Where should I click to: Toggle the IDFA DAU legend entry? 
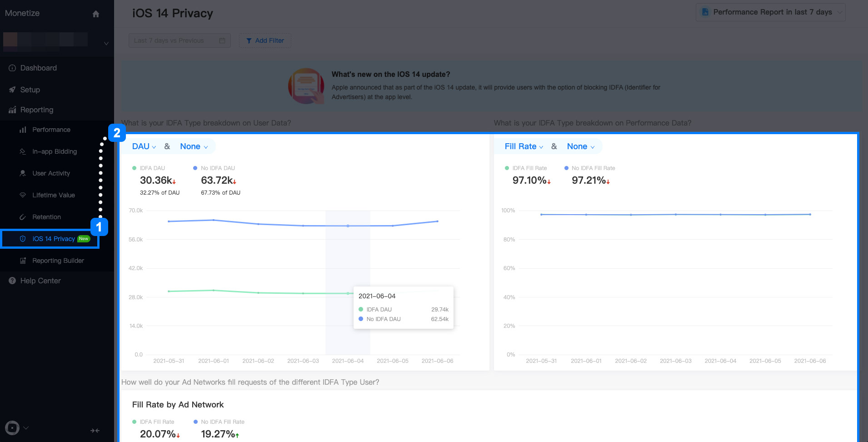pyautogui.click(x=152, y=168)
